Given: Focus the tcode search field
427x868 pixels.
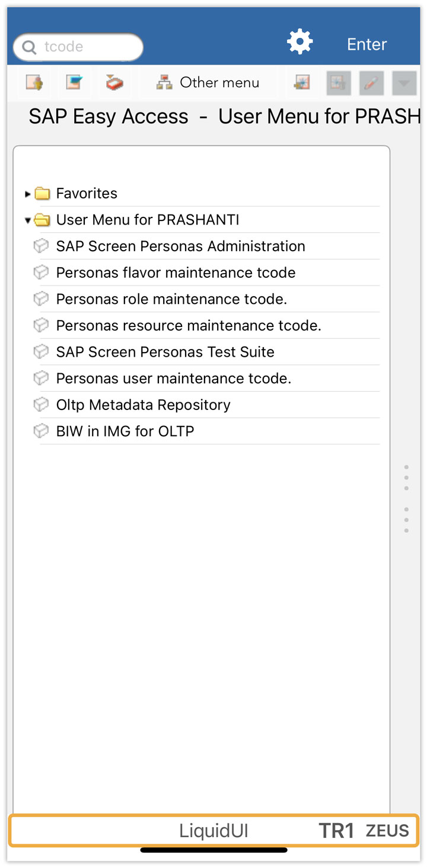Looking at the screenshot, I should pos(78,47).
